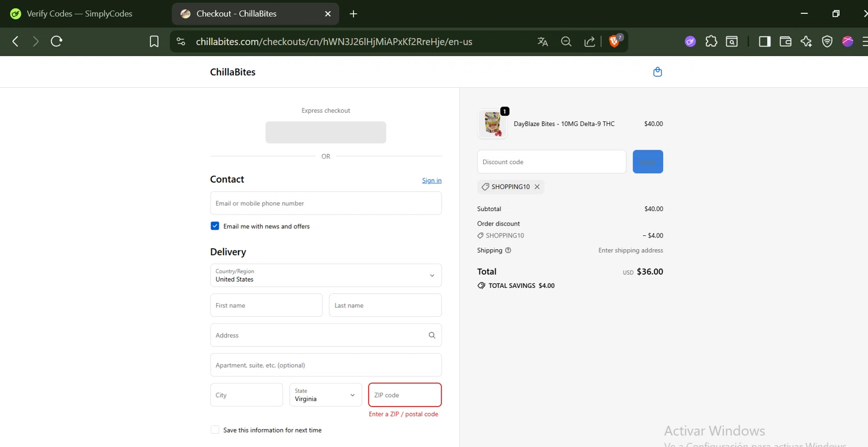Open browser main menu hamburger icon
The width and height of the screenshot is (868, 447).
(865, 42)
